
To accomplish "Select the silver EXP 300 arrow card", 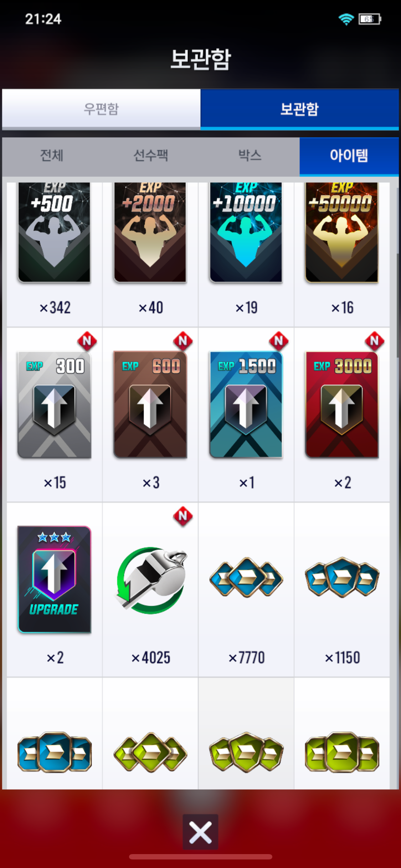I will (x=54, y=404).
